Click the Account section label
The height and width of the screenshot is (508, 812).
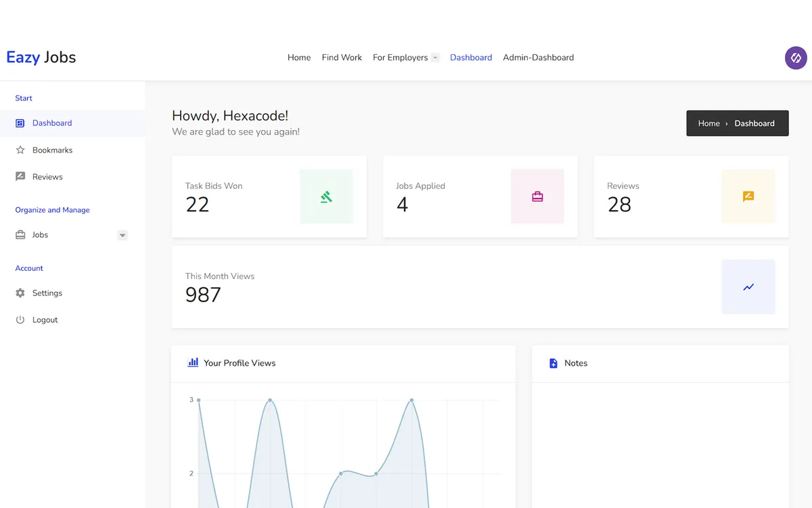pos(29,268)
